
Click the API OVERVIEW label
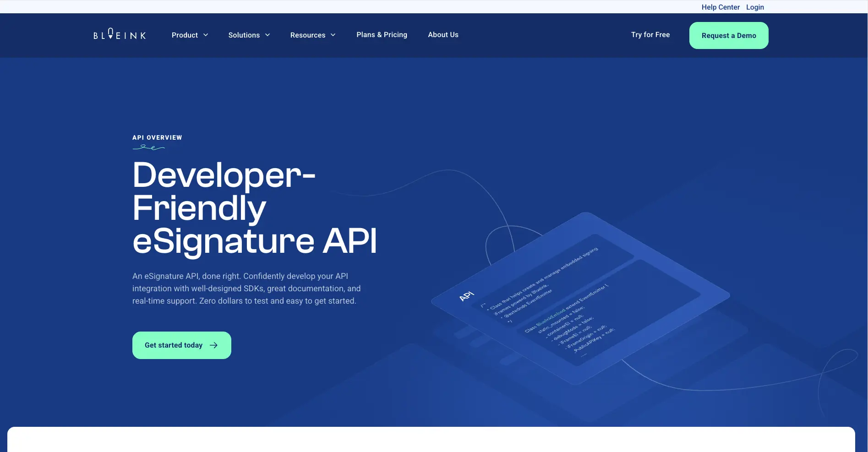point(157,137)
